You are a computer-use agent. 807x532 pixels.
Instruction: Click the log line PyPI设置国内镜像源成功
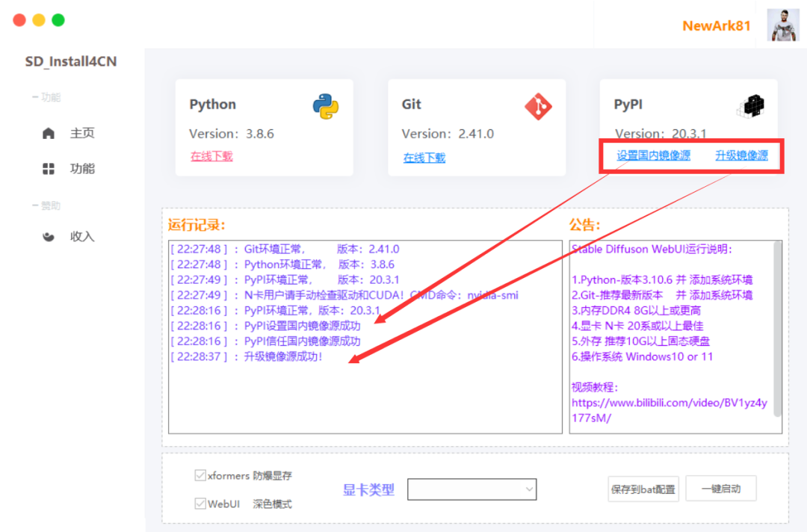pyautogui.click(x=265, y=326)
